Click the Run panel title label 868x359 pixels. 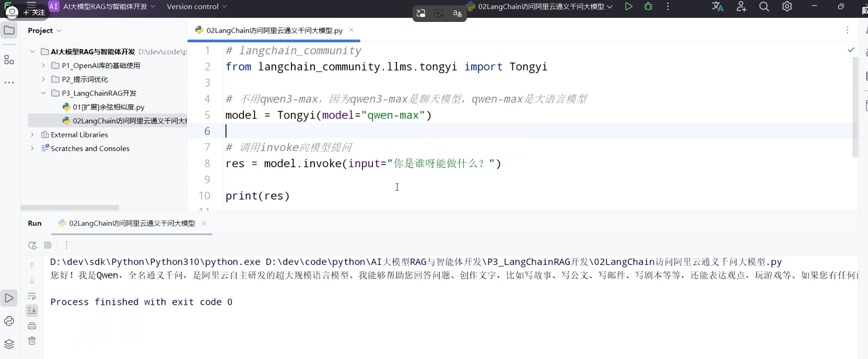tap(34, 223)
